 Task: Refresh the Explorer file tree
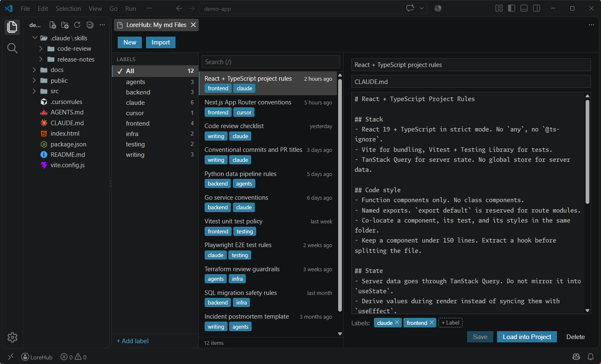(77, 25)
